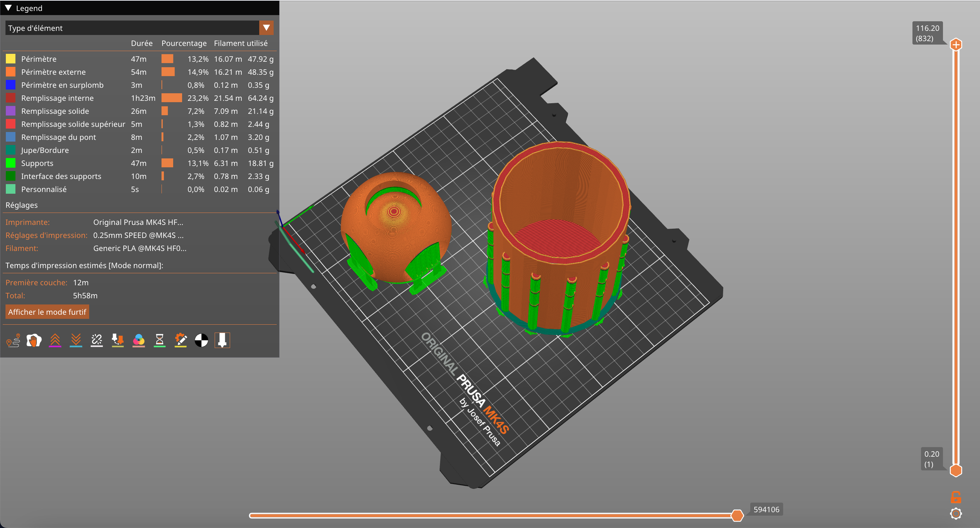Show deretractions with downward chevrons icon
Viewport: 980px width, 528px height.
pos(76,340)
